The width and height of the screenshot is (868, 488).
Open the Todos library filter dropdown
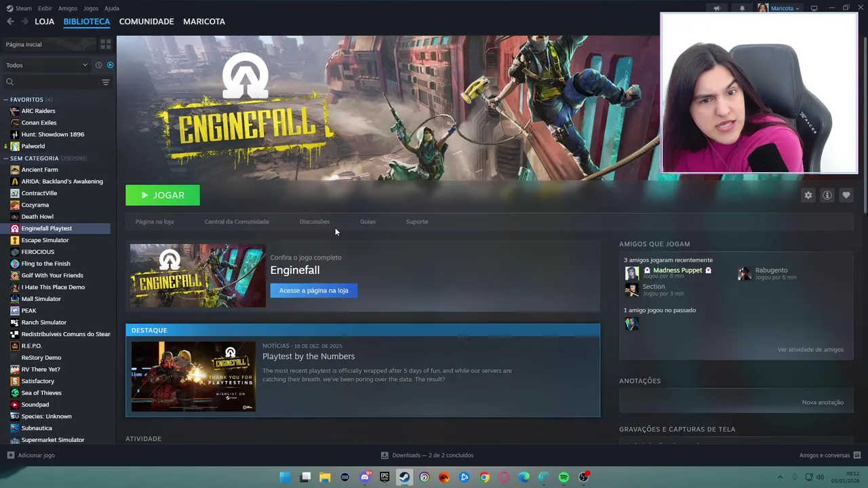(47, 65)
